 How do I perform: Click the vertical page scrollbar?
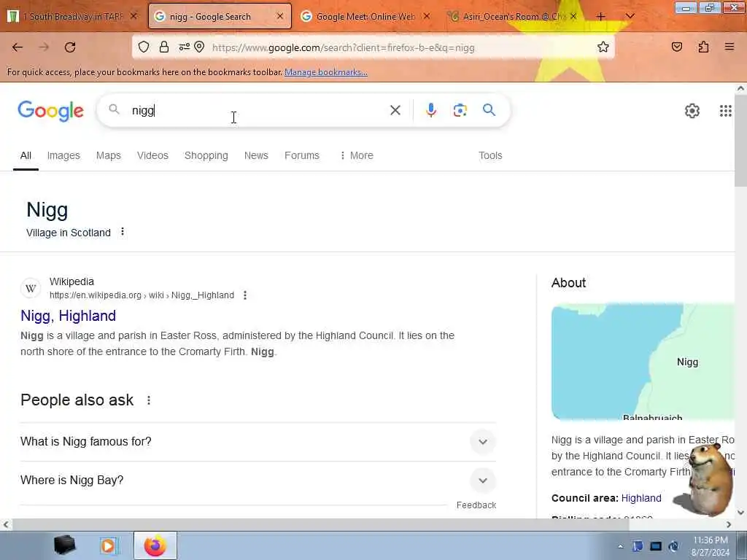coord(740,141)
